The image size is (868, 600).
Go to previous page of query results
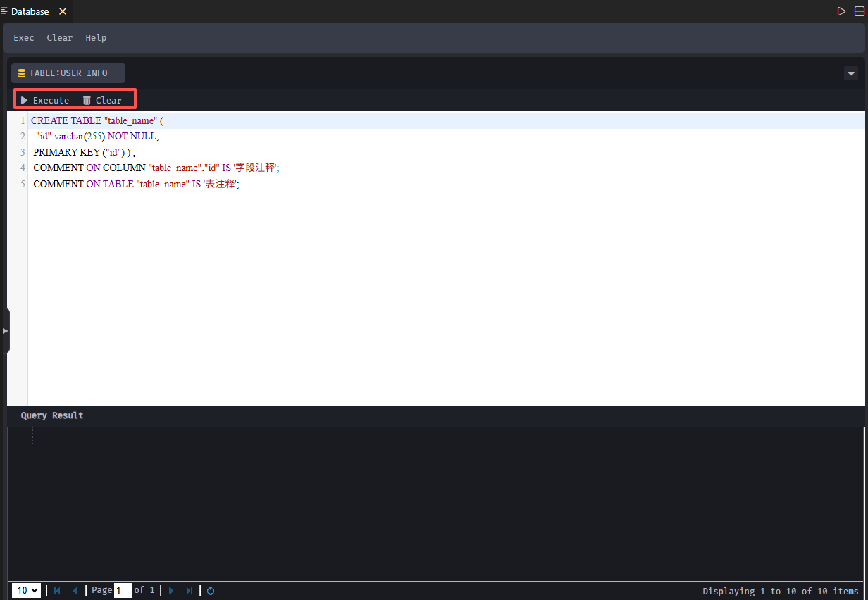[x=75, y=591]
